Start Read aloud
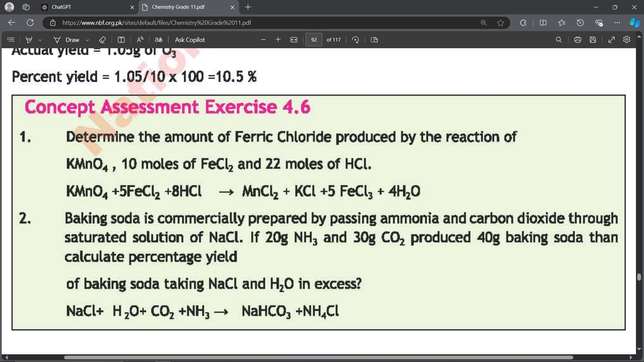 140,40
